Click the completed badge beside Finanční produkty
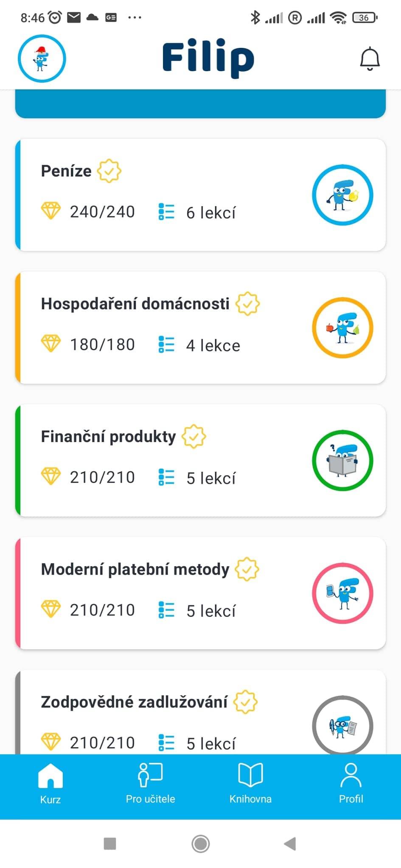Screen dimensions: 401x868 (x=194, y=436)
